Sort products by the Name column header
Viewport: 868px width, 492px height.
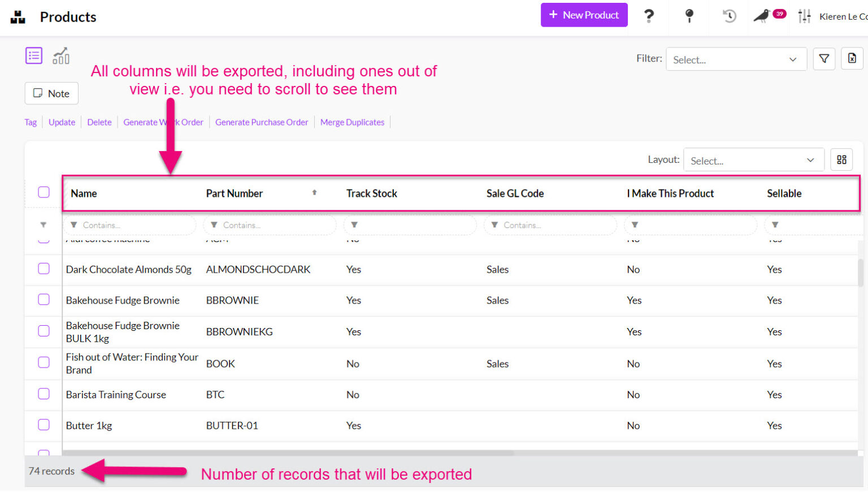click(x=84, y=193)
